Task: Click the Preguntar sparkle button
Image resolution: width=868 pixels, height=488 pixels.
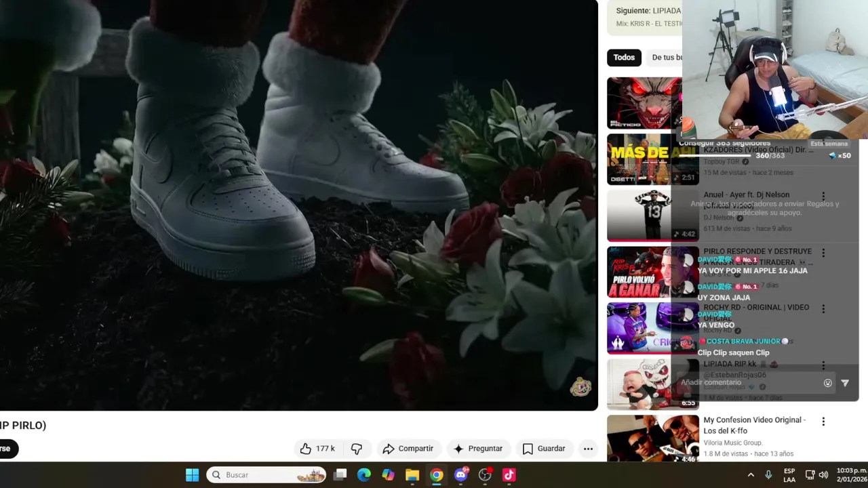Action: tap(478, 449)
